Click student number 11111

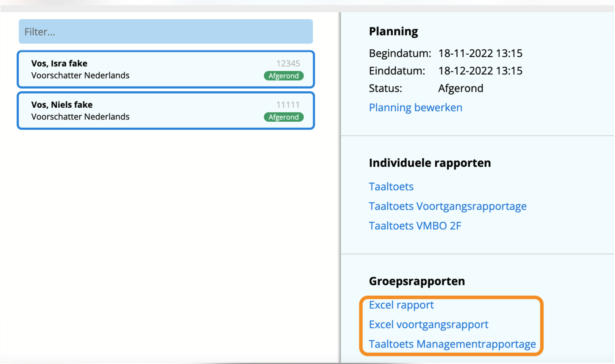pyautogui.click(x=288, y=105)
